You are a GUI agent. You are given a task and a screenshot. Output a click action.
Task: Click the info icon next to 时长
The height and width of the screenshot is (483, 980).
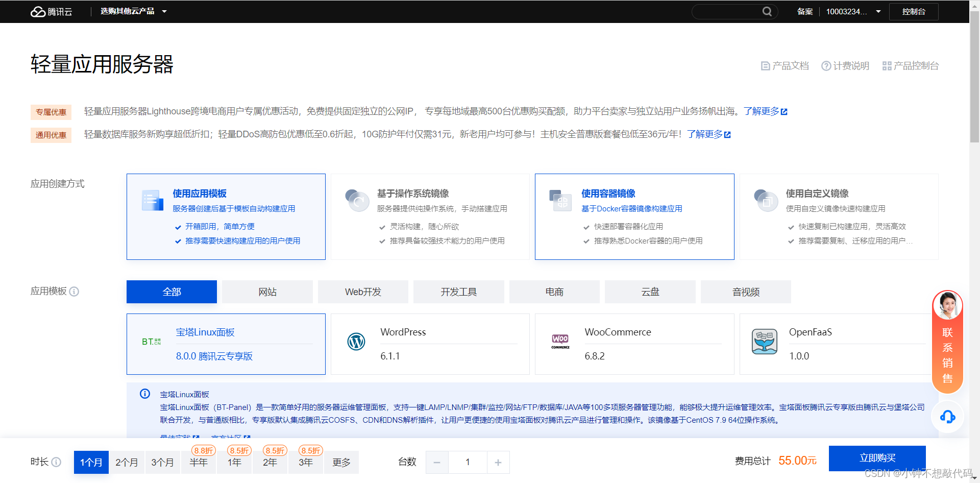[56, 462]
